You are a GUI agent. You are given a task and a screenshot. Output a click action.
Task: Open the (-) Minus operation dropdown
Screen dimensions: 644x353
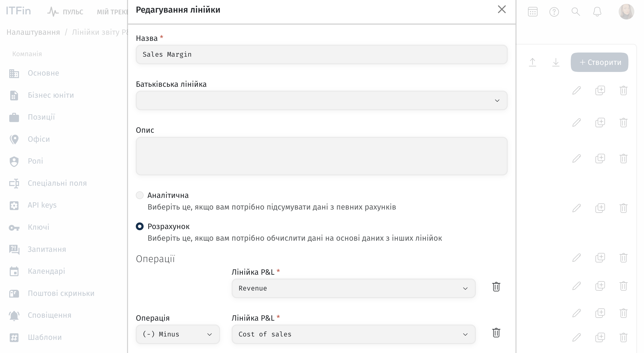tap(178, 334)
